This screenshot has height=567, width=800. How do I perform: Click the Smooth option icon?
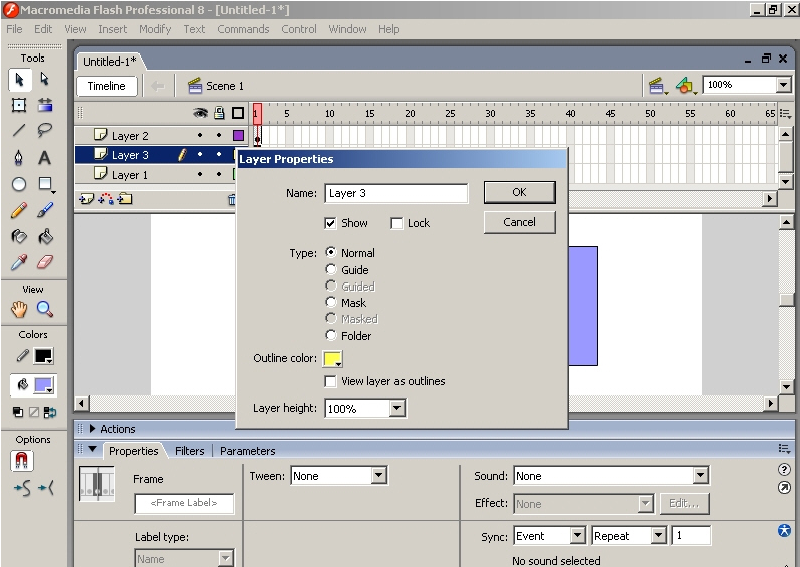click(22, 488)
